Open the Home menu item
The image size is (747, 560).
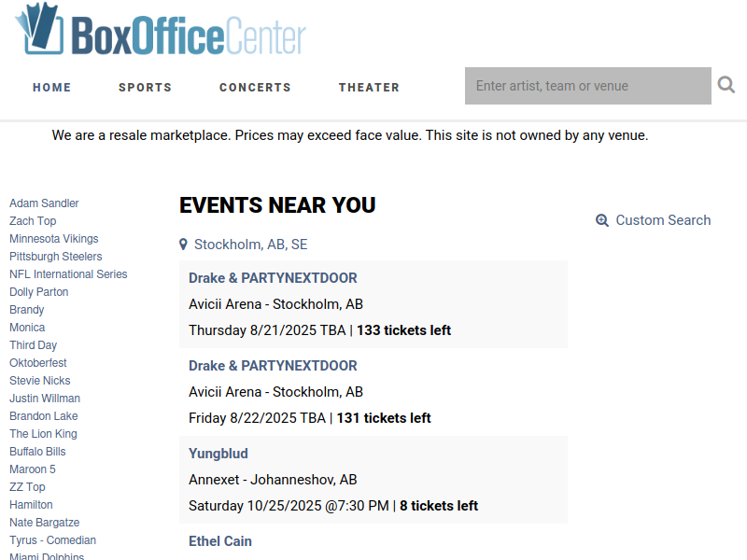coord(52,88)
